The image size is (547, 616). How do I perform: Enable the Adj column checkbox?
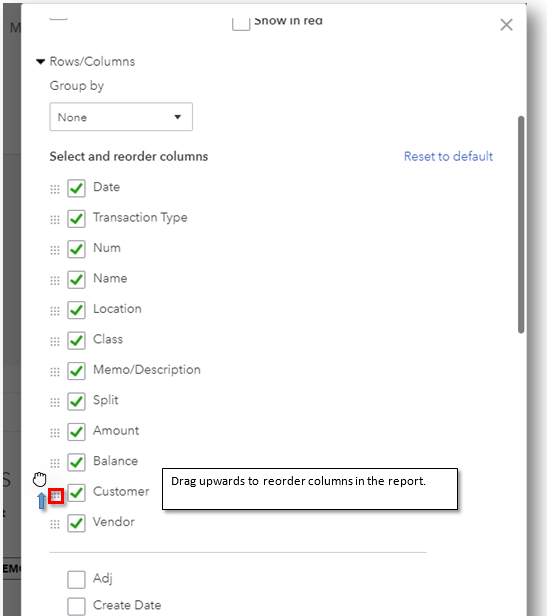point(76,579)
